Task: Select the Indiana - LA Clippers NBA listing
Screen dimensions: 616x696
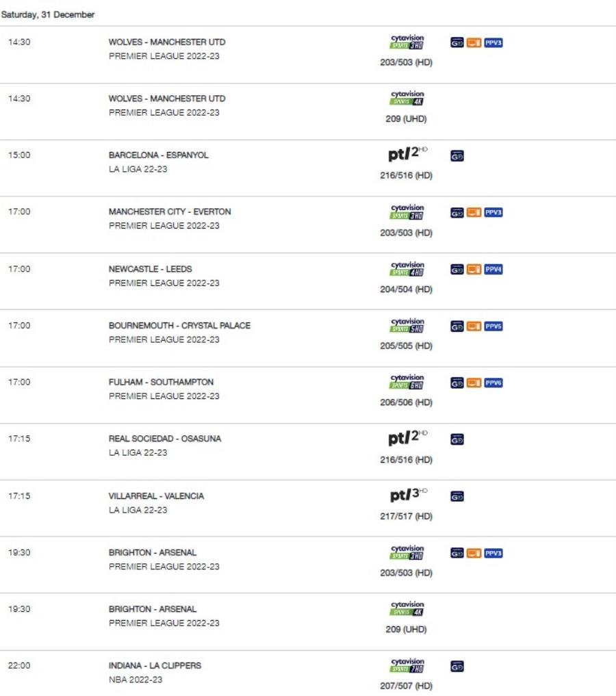Action: (155, 665)
